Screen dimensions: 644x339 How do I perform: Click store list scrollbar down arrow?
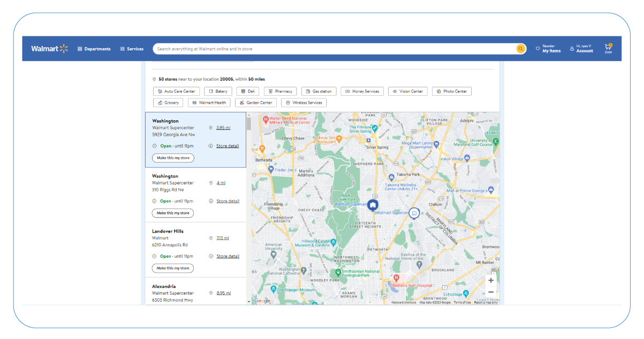tap(249, 302)
